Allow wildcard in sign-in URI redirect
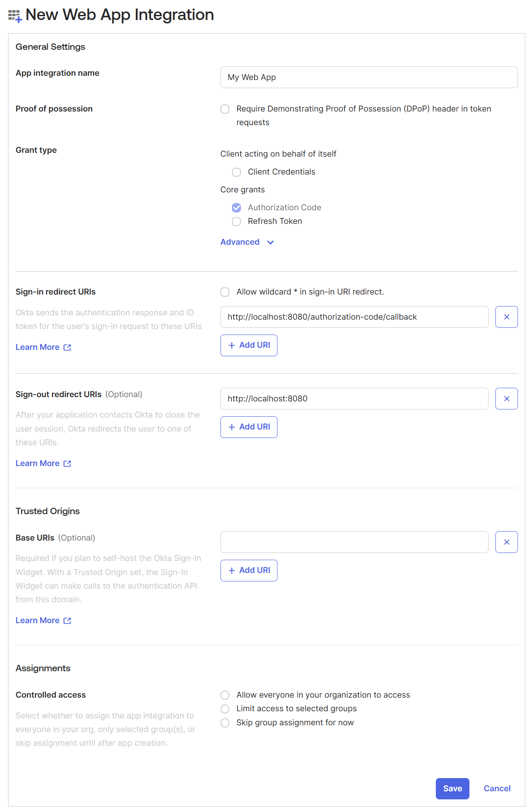 pyautogui.click(x=225, y=292)
